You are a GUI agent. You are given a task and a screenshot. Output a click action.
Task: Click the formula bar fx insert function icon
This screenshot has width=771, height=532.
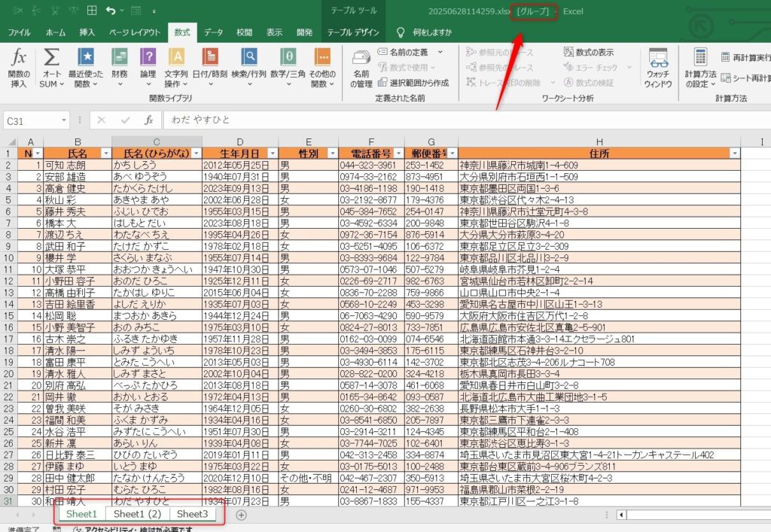(148, 120)
